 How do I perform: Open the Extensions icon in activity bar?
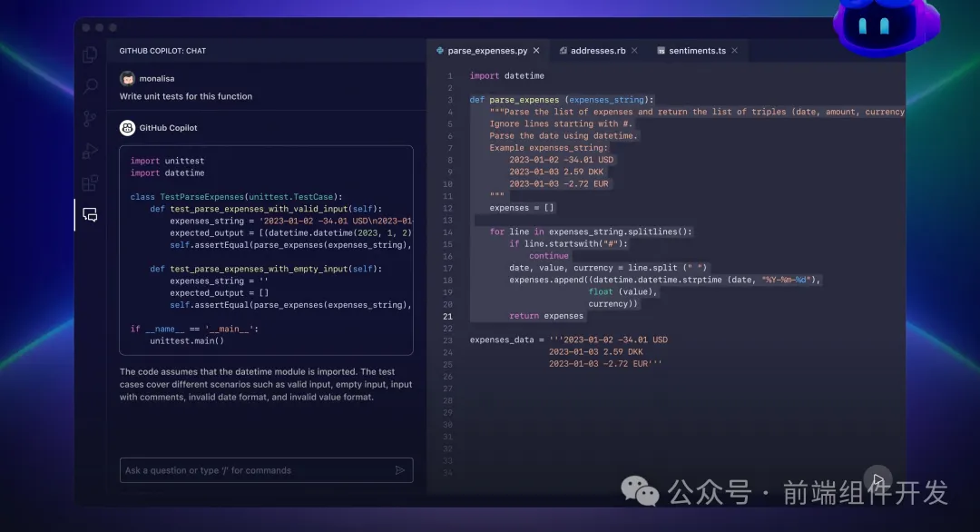click(90, 182)
